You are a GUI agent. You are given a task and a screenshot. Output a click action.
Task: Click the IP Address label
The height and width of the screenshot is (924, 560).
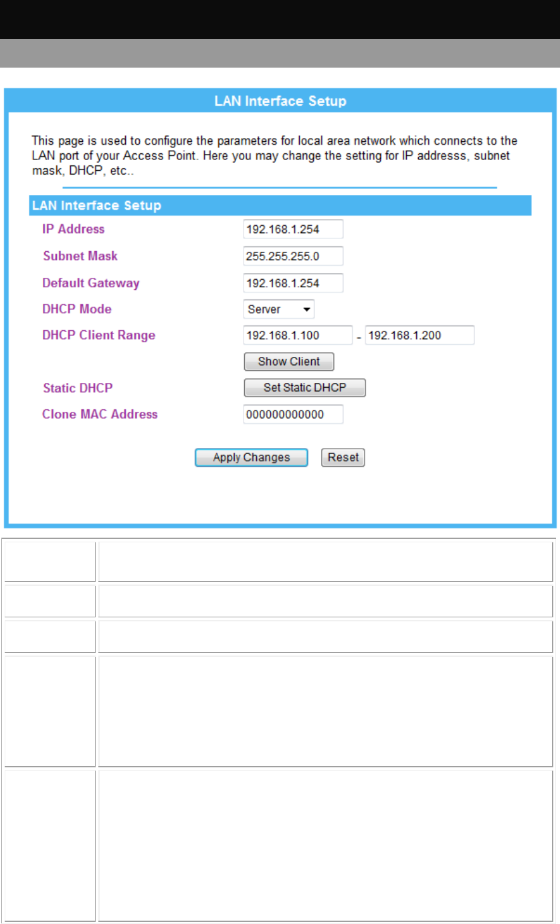click(x=74, y=229)
